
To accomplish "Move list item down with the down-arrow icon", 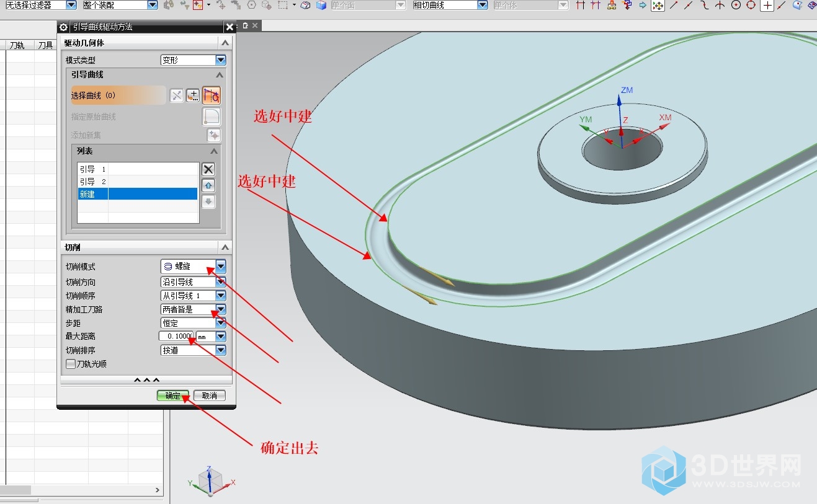I will tap(209, 201).
